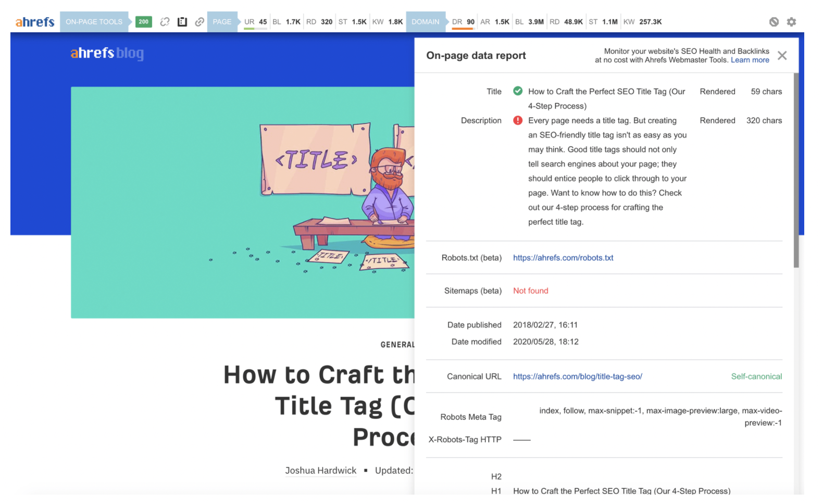Click the report panel's vertical scrollbar
This screenshot has width=823, height=504.
[x=796, y=171]
